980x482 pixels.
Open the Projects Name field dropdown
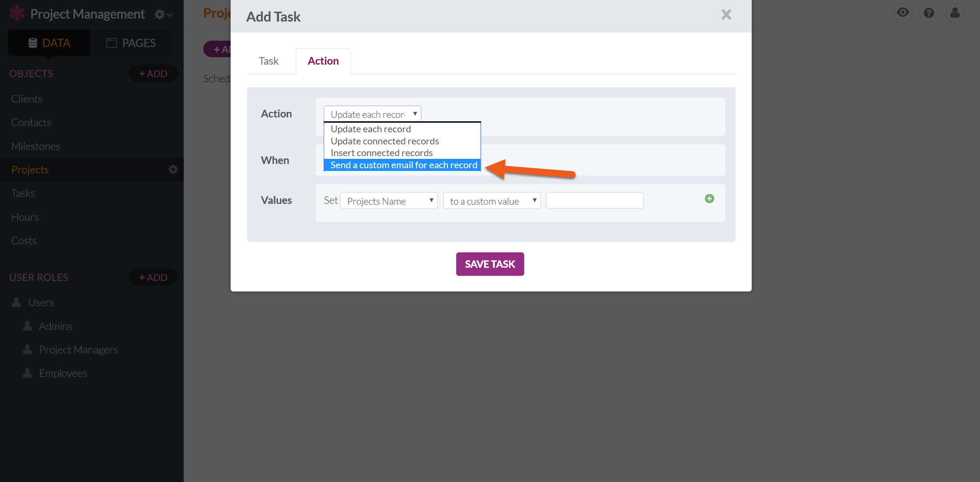[x=389, y=201]
